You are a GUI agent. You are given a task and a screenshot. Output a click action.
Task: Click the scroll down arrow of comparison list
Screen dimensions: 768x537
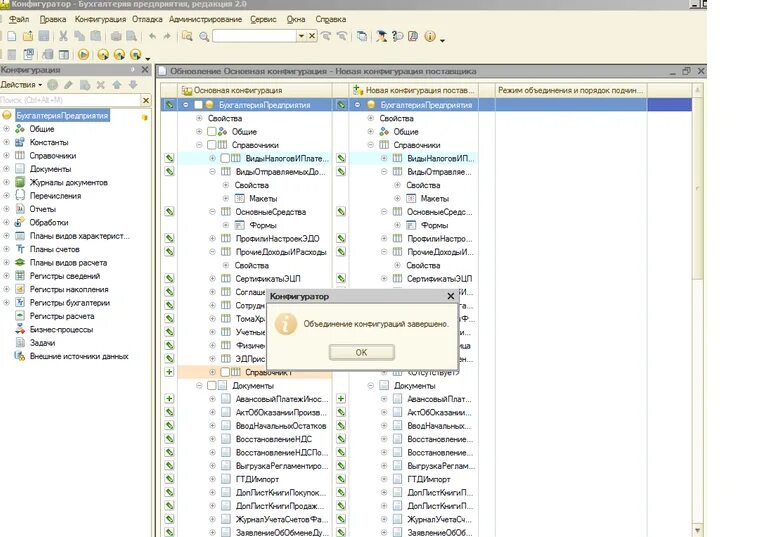pyautogui.click(x=697, y=530)
